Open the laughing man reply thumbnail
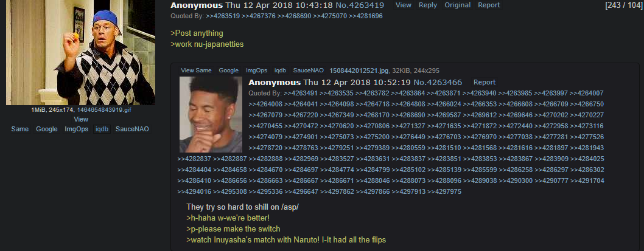This screenshot has height=251, width=644. pos(211,114)
